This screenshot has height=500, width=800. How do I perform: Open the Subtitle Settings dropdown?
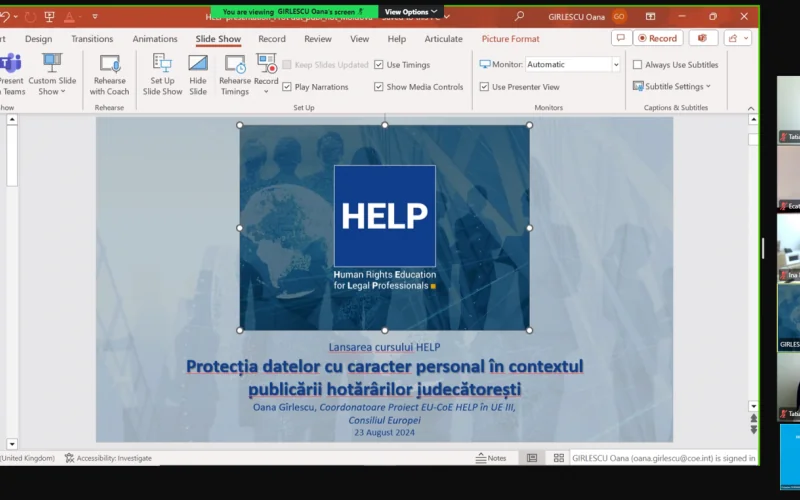[674, 87]
